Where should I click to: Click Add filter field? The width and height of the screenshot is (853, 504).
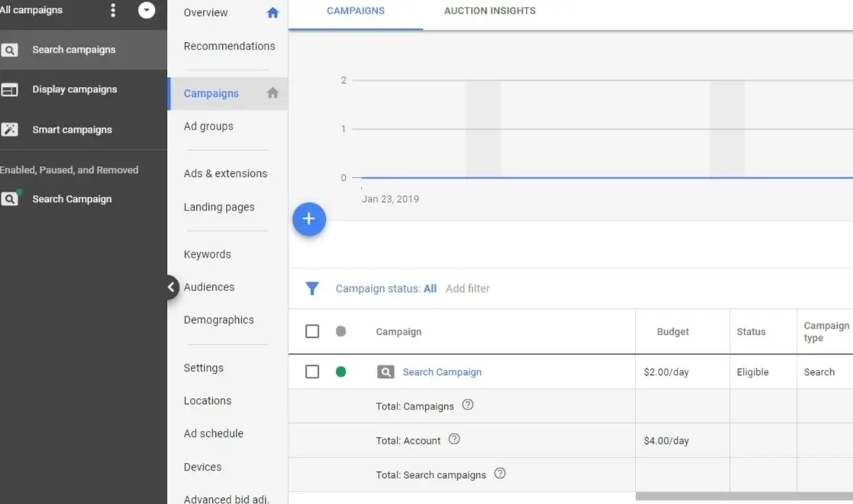[x=467, y=289]
